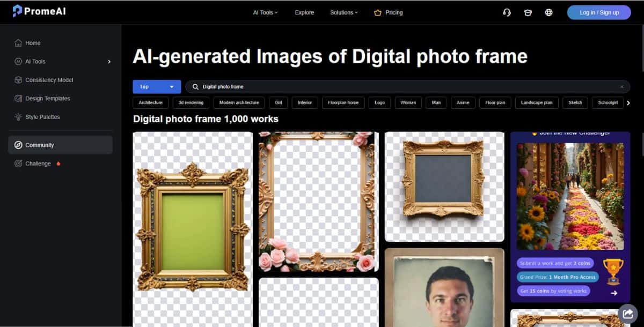Clear search with the X icon
This screenshot has width=644, height=327.
click(622, 87)
